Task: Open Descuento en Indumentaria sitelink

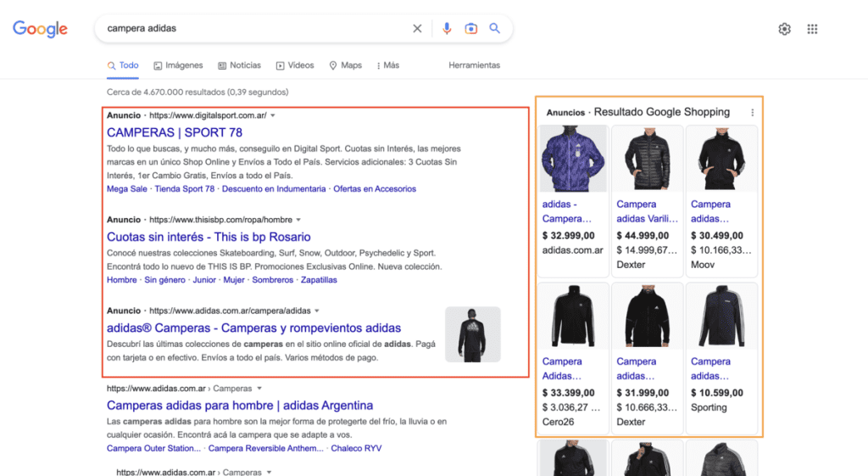Action: pos(274,189)
